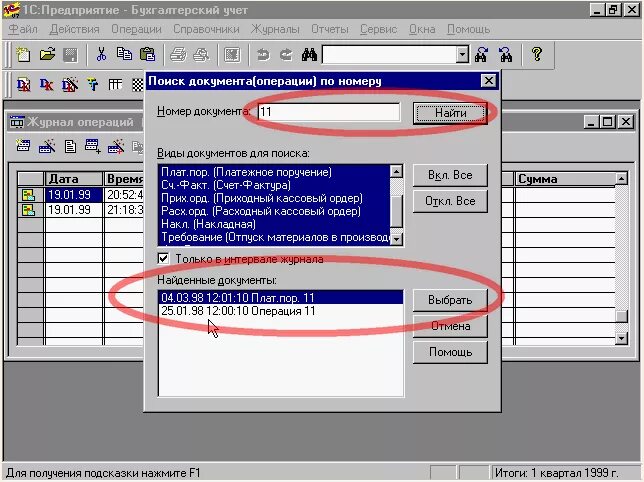Click the third Дт/Кт icon with sparkle
This screenshot has width=644, height=482.
pos(70,85)
